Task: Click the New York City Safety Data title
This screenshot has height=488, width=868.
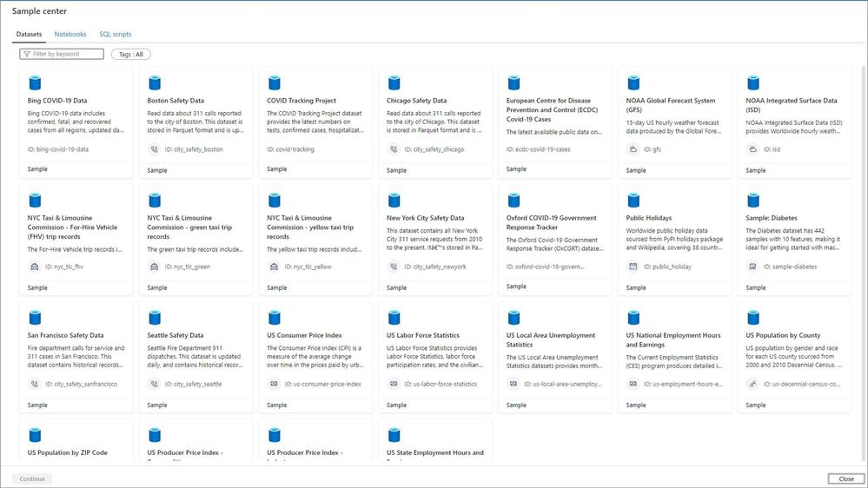Action: 425,218
